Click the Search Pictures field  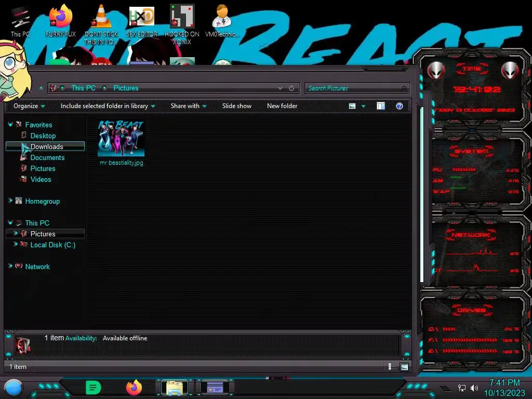pos(357,88)
